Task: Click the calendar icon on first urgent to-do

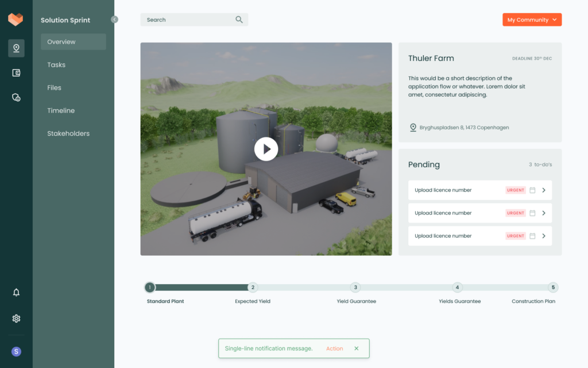Action: coord(532,190)
